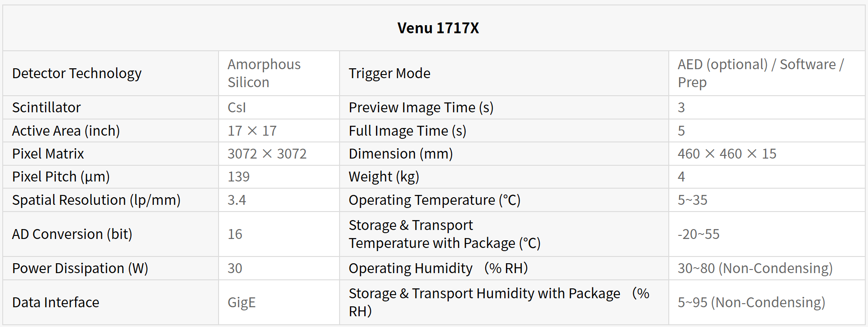The width and height of the screenshot is (868, 327).
Task: Select the Scintillator row label
Action: click(x=46, y=107)
